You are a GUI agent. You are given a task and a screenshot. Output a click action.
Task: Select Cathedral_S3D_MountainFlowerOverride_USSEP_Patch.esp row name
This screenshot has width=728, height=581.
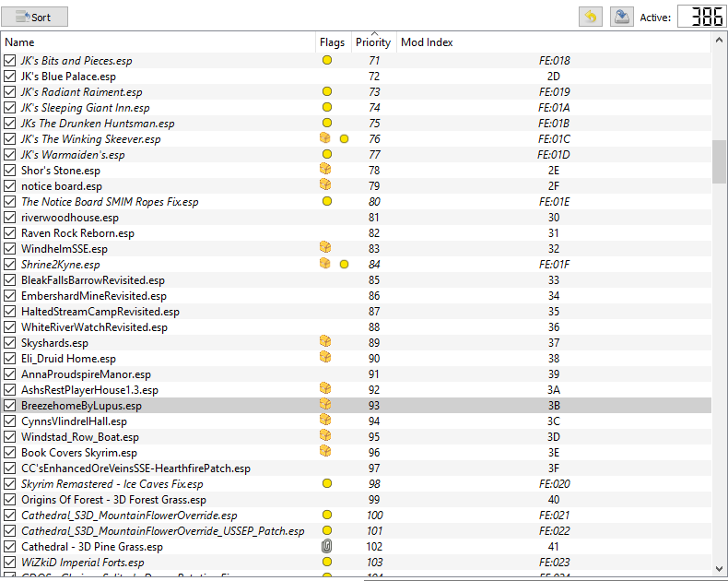[162, 531]
